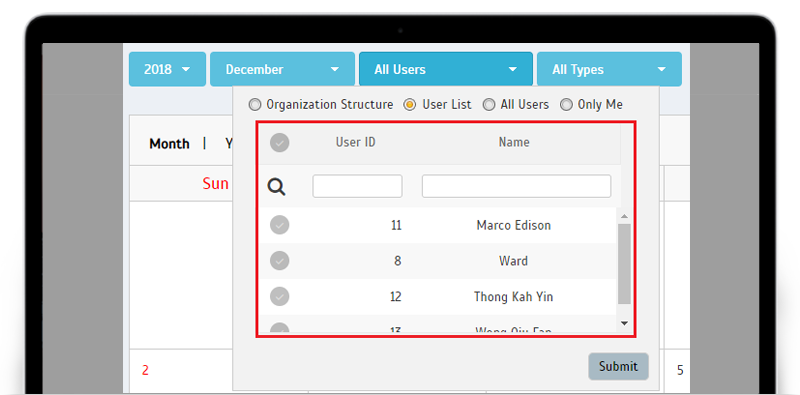
Task: Open the December month dropdown
Action: (x=282, y=69)
